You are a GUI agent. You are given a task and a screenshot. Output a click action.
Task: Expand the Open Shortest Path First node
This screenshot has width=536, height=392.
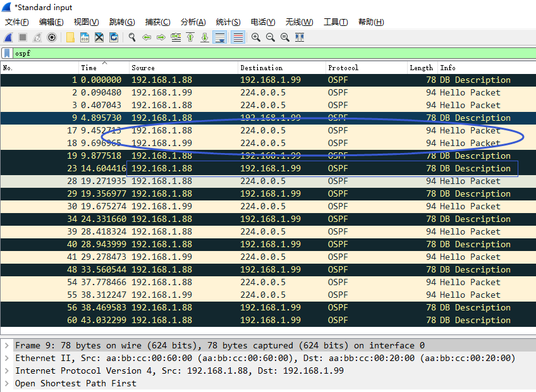click(x=7, y=384)
